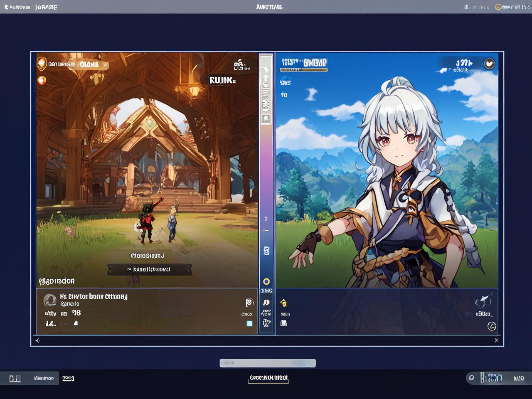
Task: Select the 'OIANB' label pill in left panel
Action: (x=89, y=64)
